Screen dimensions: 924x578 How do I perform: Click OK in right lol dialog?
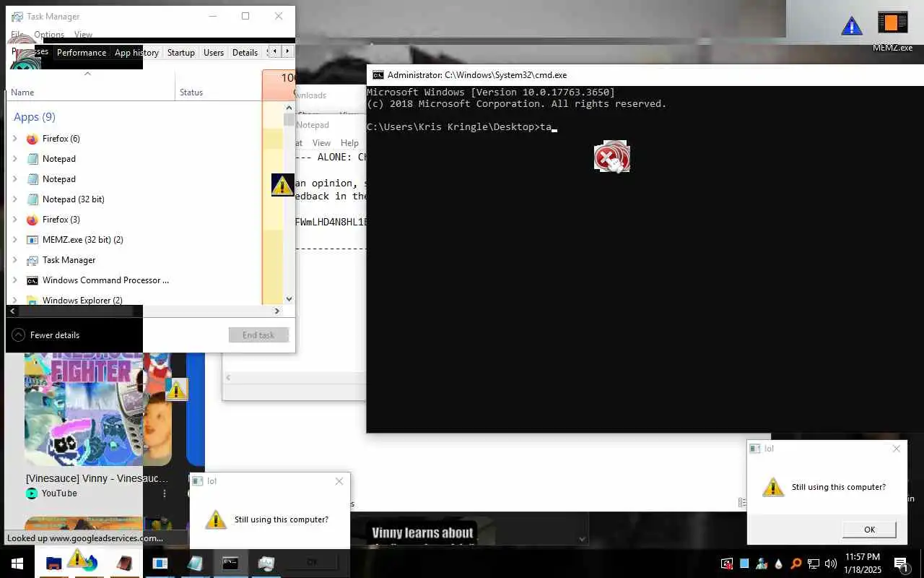click(x=869, y=530)
